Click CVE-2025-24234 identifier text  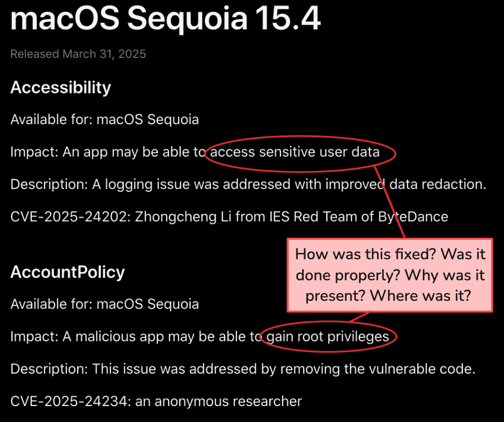70,401
